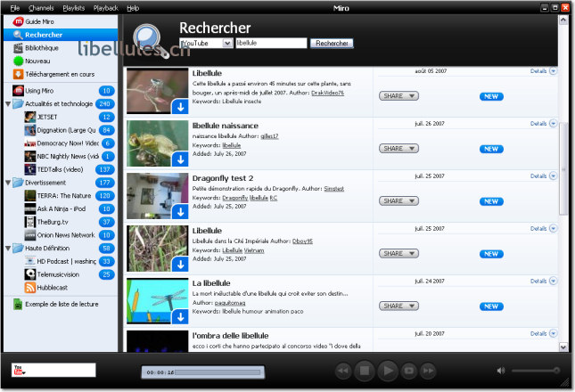The width and height of the screenshot is (575, 392).
Task: Click NEW badge for Dragonfly test 2
Action: tap(491, 201)
